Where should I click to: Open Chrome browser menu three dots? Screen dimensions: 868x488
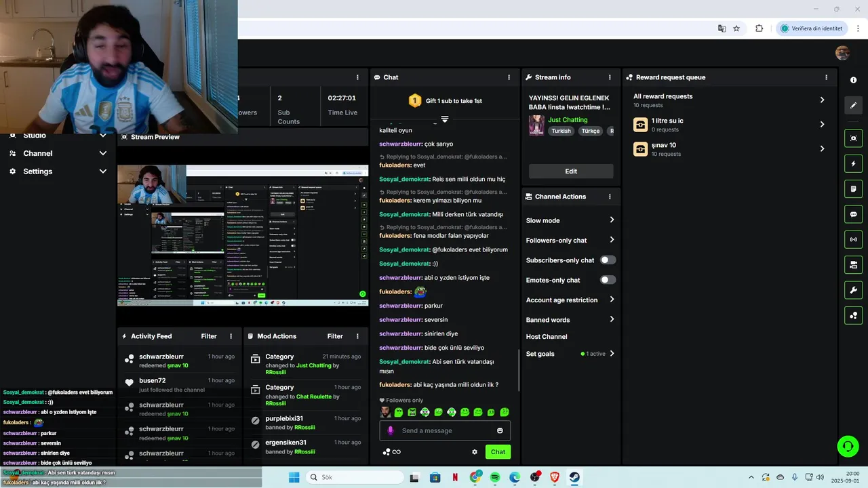(858, 28)
